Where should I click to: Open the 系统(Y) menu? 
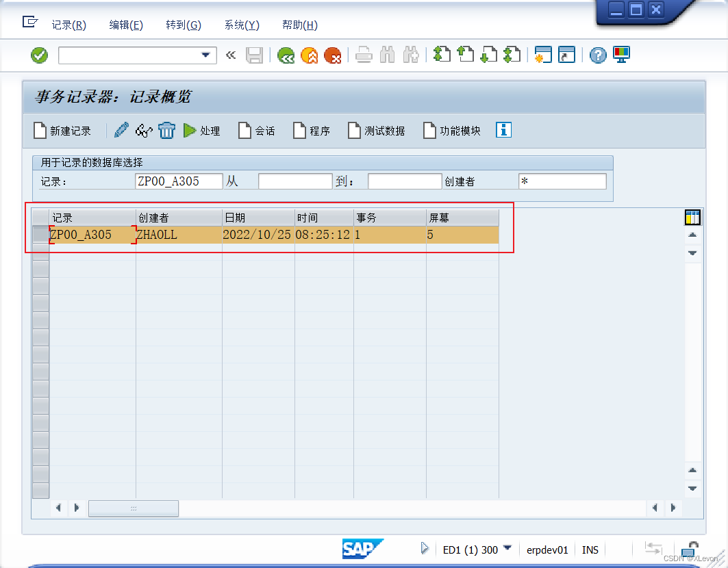[240, 25]
